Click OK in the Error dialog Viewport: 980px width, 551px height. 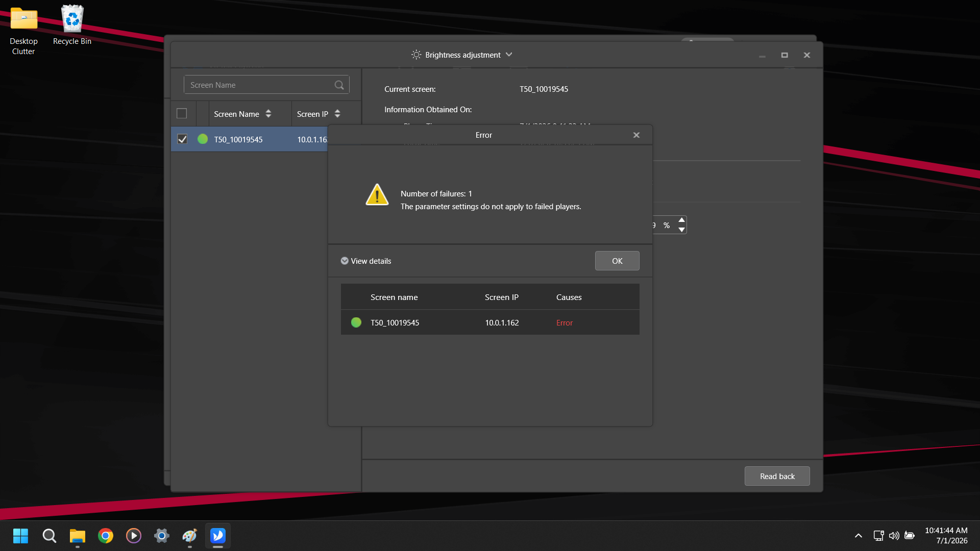pos(617,261)
